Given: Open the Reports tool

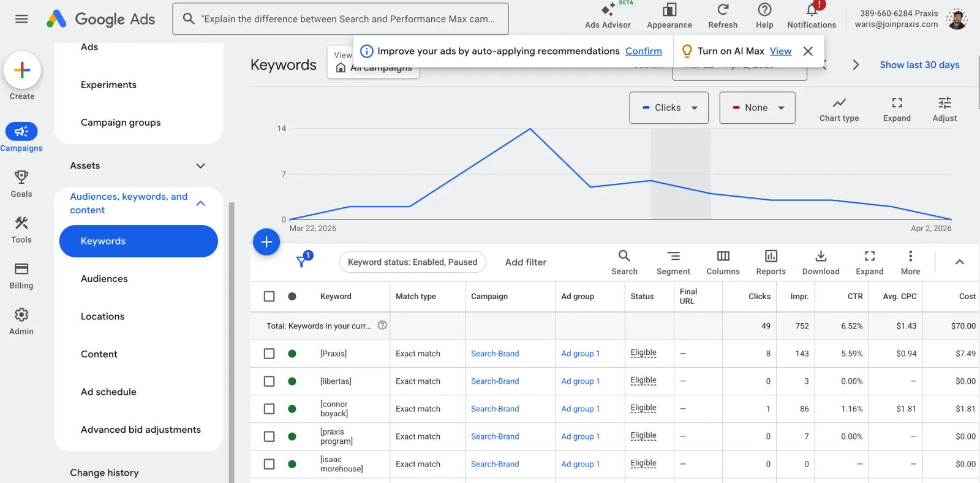Looking at the screenshot, I should [771, 262].
